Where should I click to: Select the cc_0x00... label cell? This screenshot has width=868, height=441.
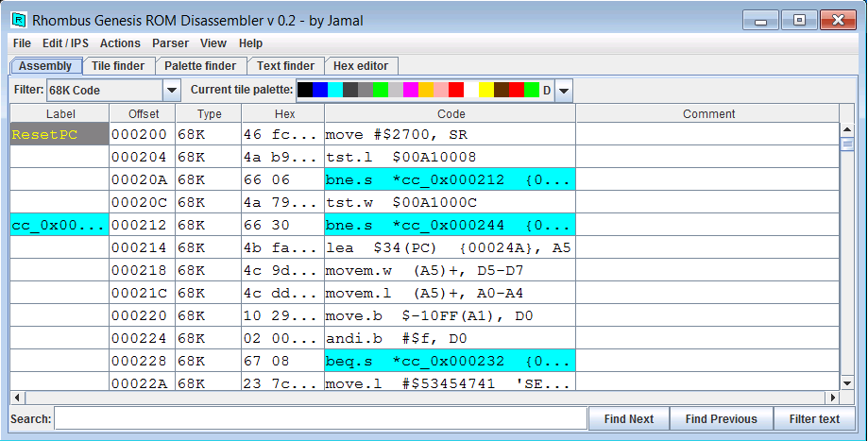click(x=60, y=225)
